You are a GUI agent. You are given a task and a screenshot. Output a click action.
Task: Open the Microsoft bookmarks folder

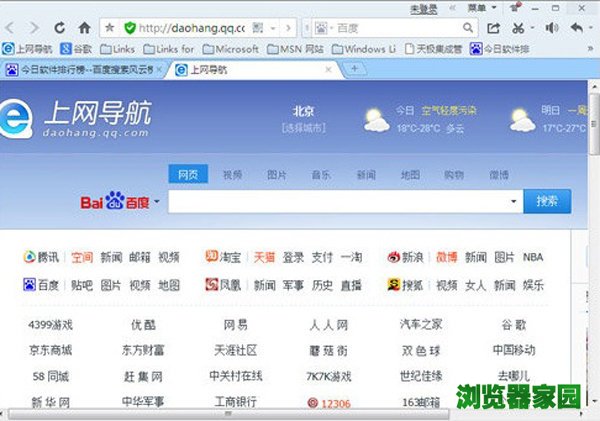pyautogui.click(x=231, y=48)
